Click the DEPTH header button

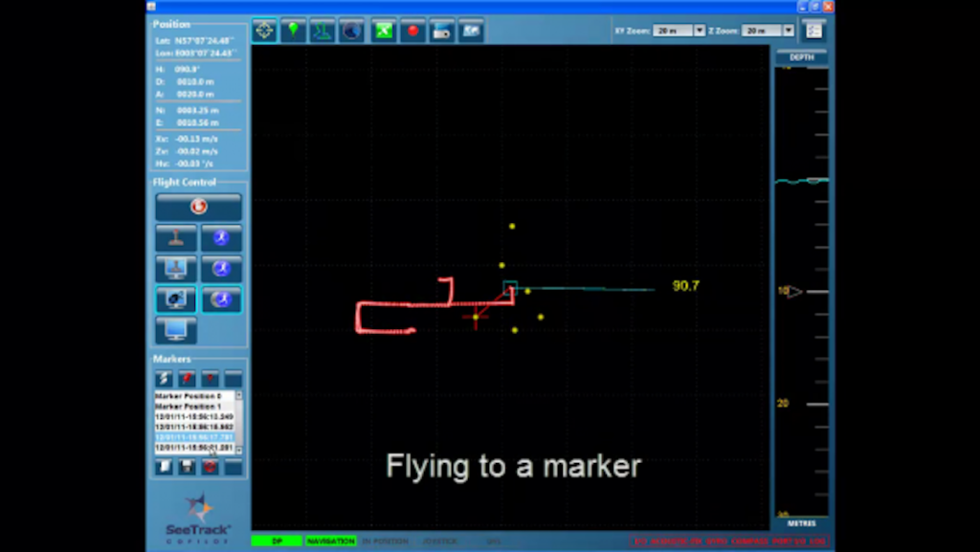tap(801, 56)
